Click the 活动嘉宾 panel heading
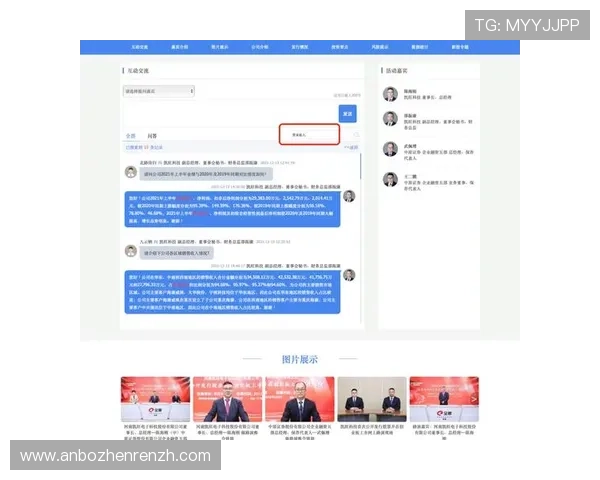Image resolution: width=600 pixels, height=480 pixels. click(396, 70)
